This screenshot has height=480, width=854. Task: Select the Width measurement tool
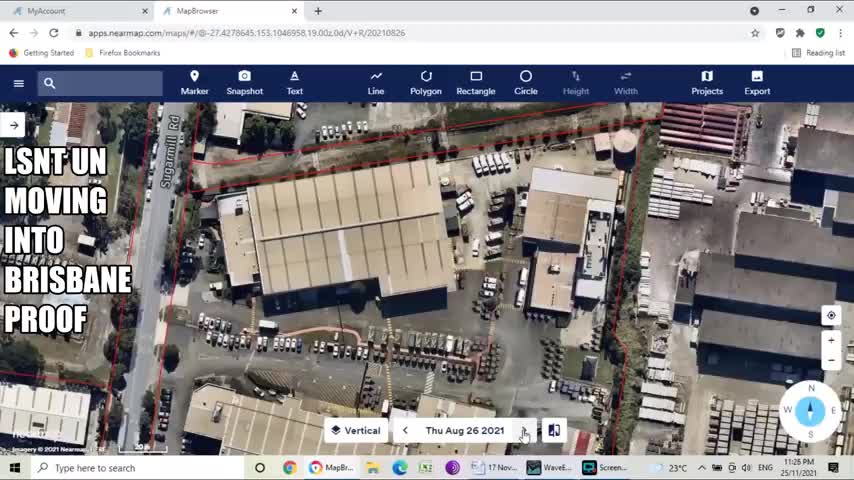coord(626,83)
